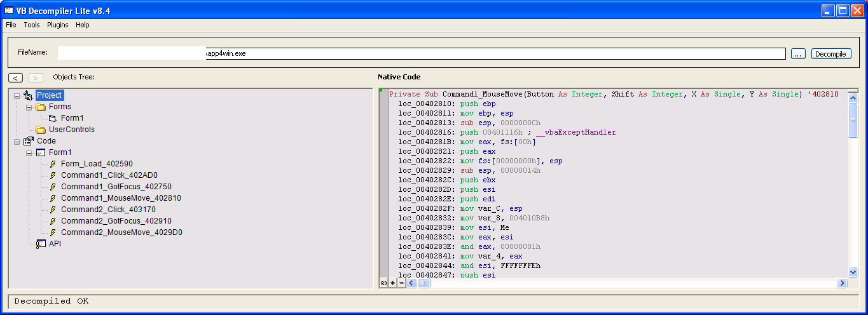Viewport: 868px width, 315px height.
Task: Click lightning icon beside Command2_Click_403170
Action: [x=53, y=210]
